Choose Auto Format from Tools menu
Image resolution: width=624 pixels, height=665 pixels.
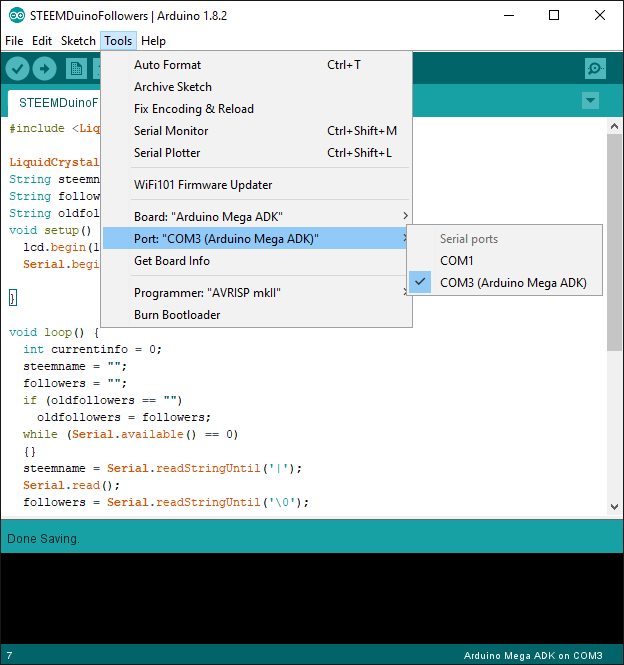256,64
